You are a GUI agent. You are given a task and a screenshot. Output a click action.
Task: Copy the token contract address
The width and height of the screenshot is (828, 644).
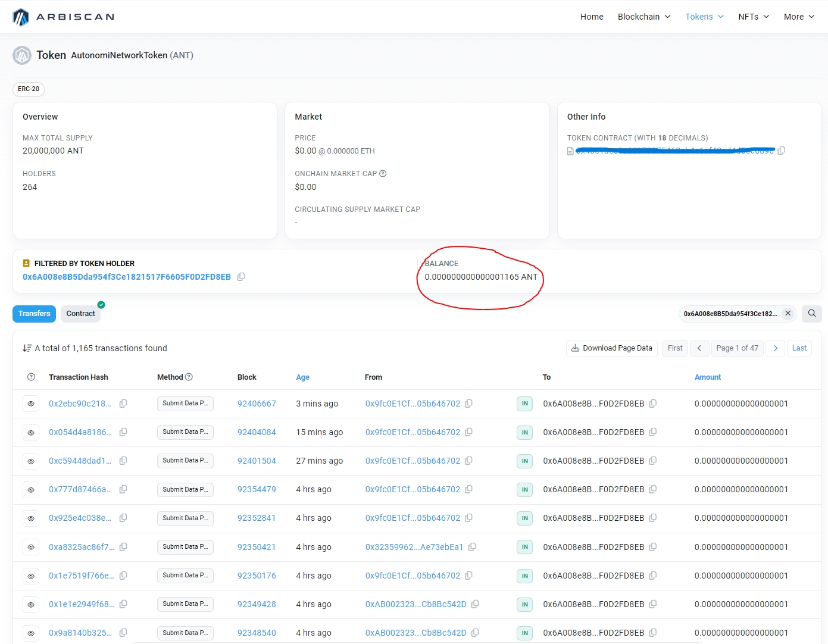782,151
